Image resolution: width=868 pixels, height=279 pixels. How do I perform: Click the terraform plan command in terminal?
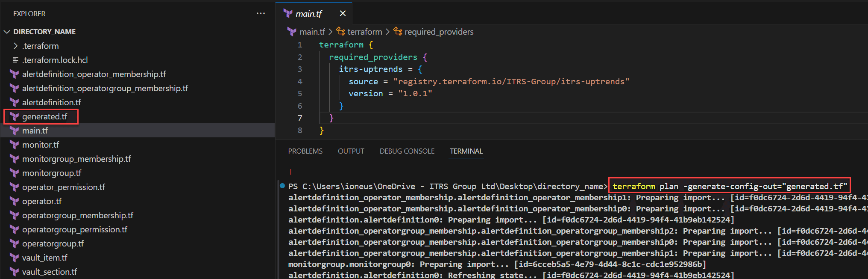[x=730, y=186]
